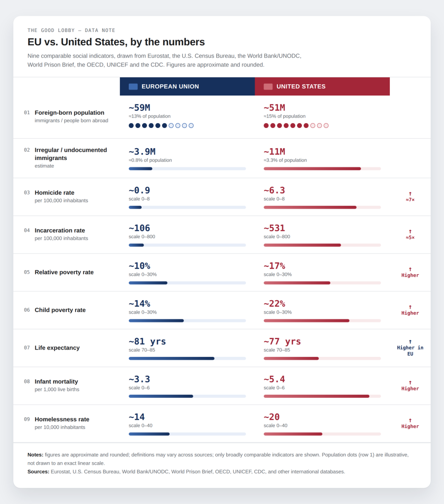Select the Foreign-born population row label
Screen dimensions: 444x504
[69, 113]
